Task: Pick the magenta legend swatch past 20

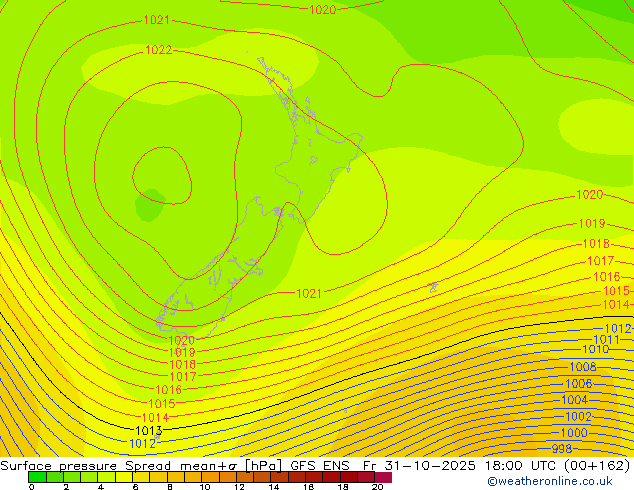Action: (x=383, y=477)
